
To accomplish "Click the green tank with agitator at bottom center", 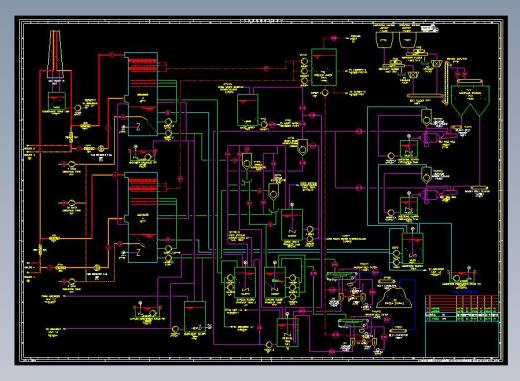I will [x=287, y=332].
